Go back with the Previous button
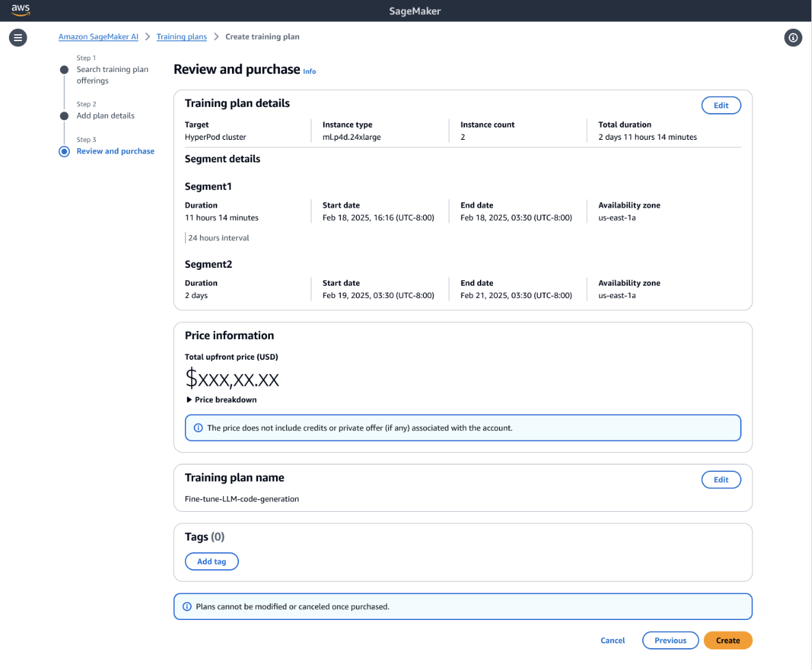The image size is (812, 670). (x=670, y=641)
